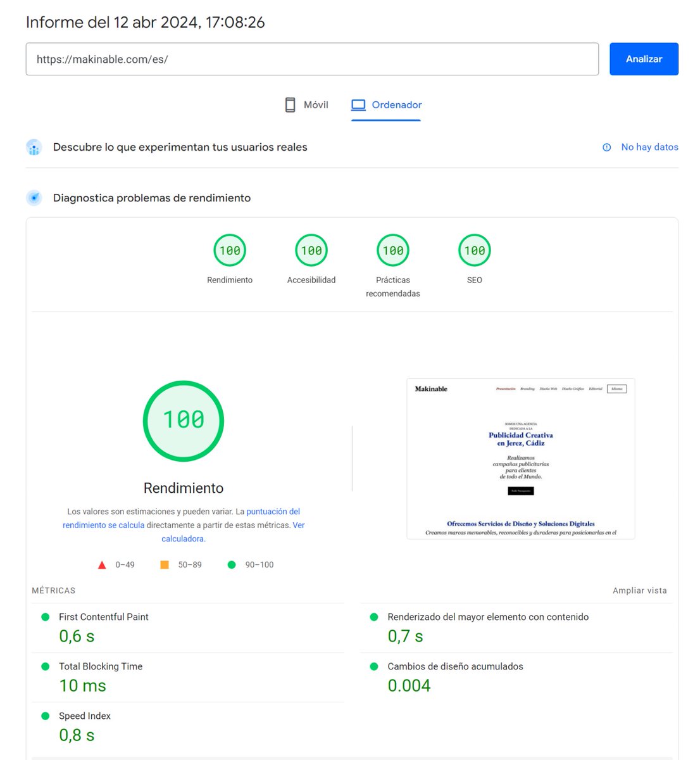Click info icon beside No hay datos
This screenshot has height=760, width=700.
(x=607, y=147)
